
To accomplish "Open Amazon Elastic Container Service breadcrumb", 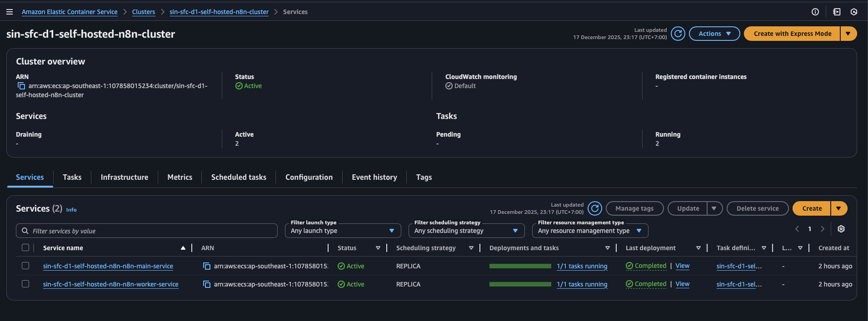I will pyautogui.click(x=70, y=12).
